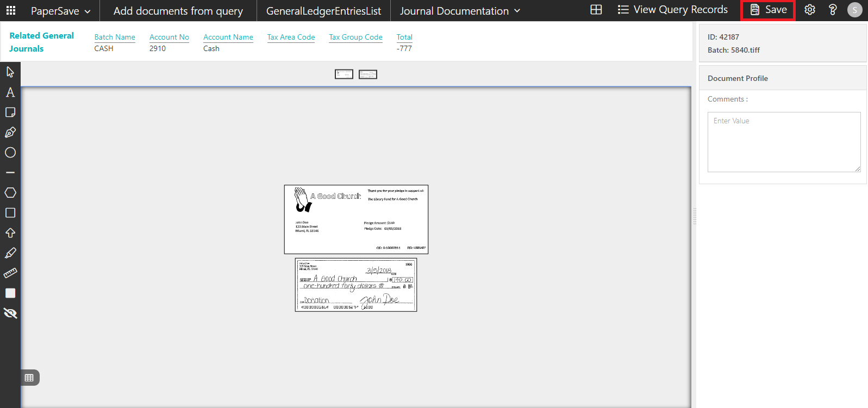Select the polygon hexagon tool

pyautogui.click(x=10, y=193)
